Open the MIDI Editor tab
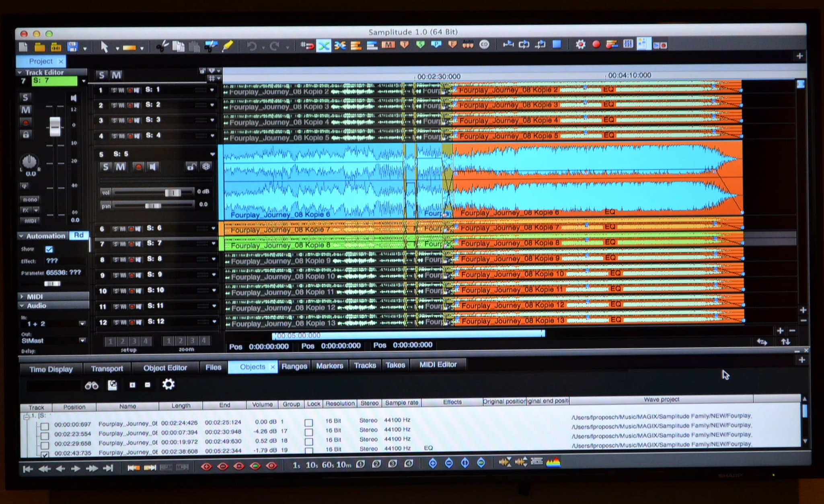 (x=438, y=365)
